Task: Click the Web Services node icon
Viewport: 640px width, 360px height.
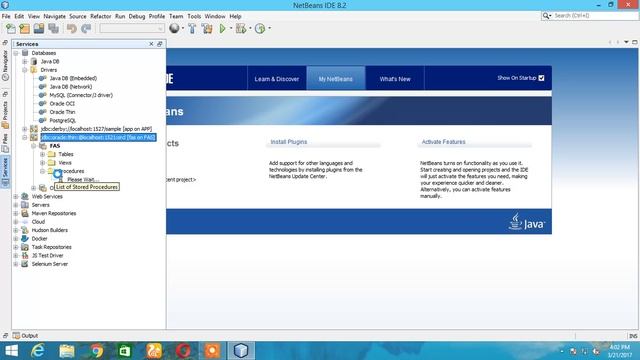Action: click(x=25, y=196)
